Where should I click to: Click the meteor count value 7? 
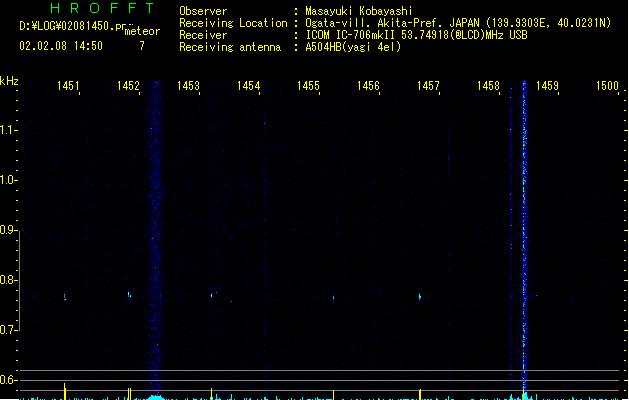pyautogui.click(x=142, y=46)
